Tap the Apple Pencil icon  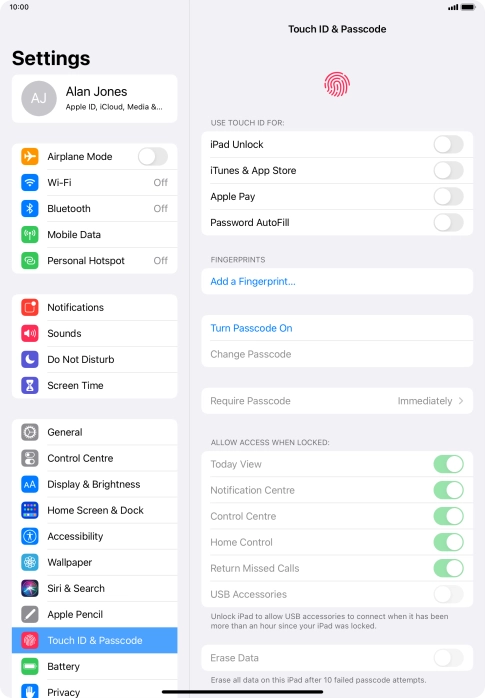(30, 614)
